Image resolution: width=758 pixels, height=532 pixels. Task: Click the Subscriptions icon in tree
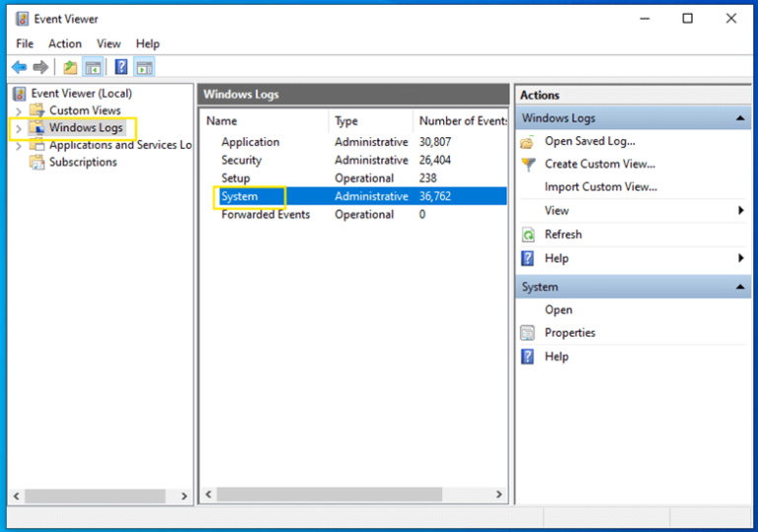click(37, 162)
